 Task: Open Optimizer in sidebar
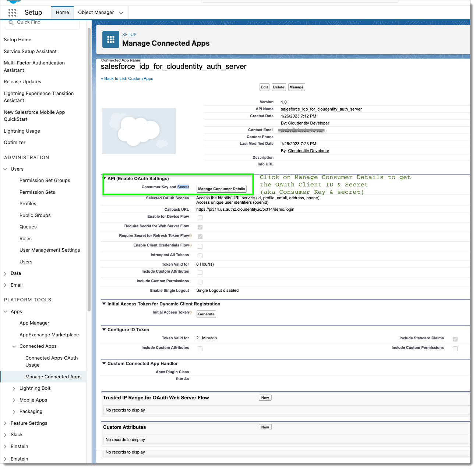[x=15, y=143]
